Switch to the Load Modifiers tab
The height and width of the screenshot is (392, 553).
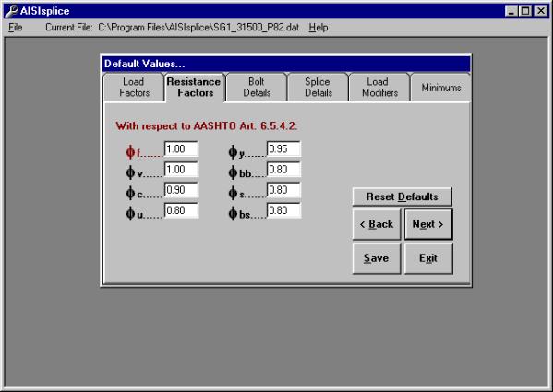tap(379, 88)
